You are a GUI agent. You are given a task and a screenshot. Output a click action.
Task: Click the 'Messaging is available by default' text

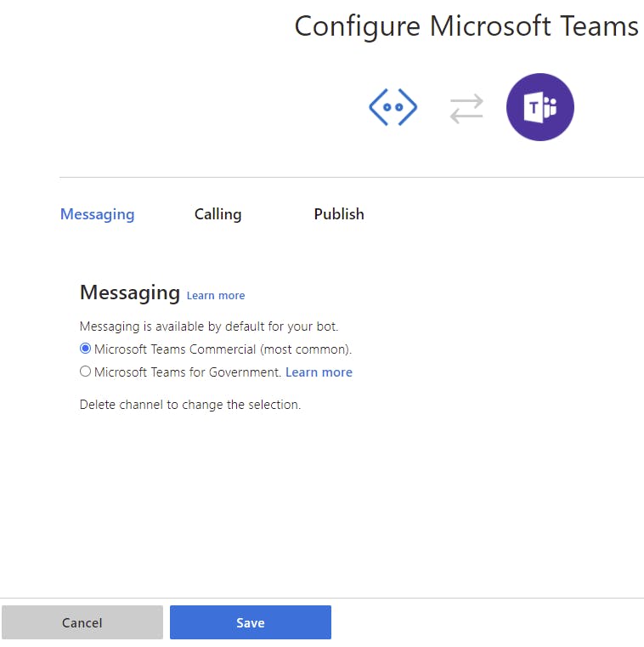(x=208, y=326)
